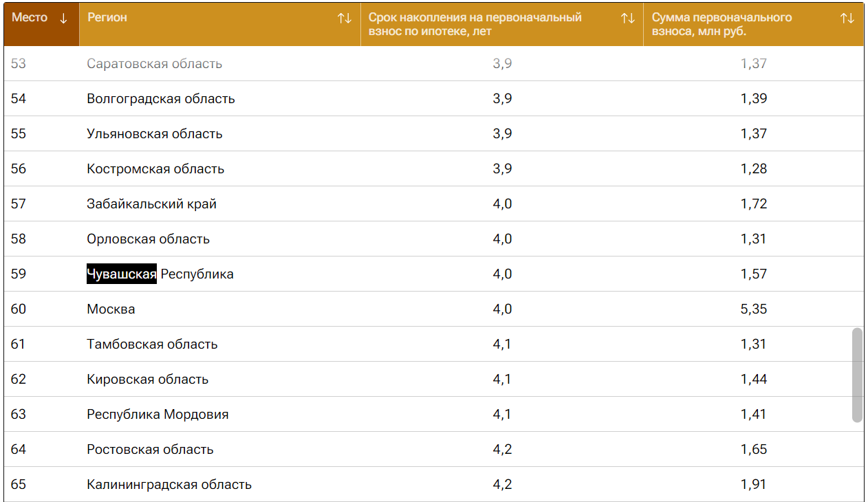Viewport: 868px width, 502px height.
Task: Click the highlighted word Чувашская
Action: 122,274
